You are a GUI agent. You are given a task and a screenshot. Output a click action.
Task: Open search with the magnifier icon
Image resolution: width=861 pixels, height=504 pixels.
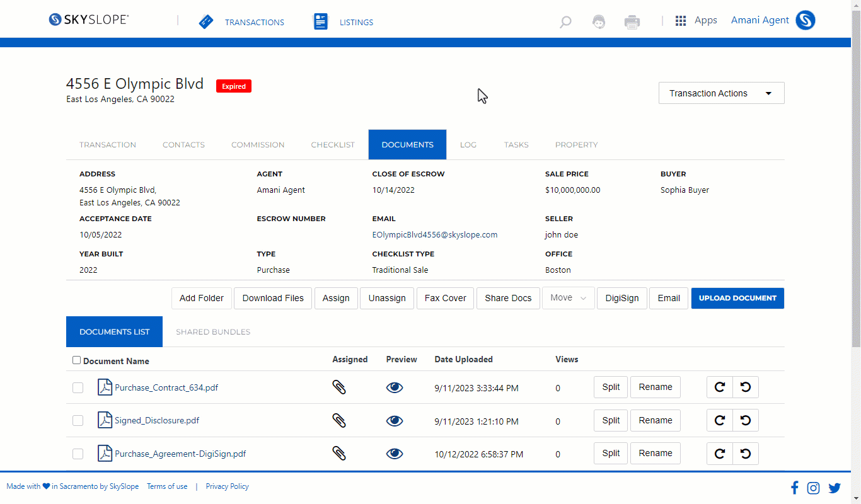coord(565,22)
